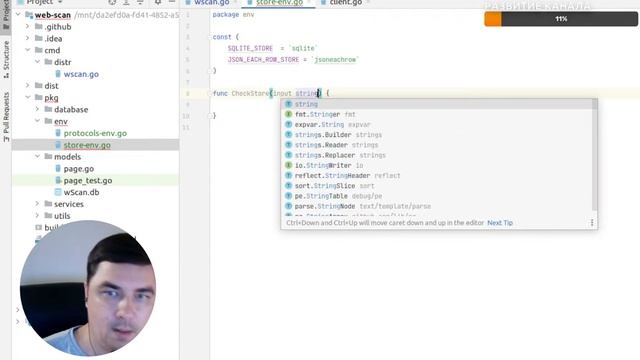The height and width of the screenshot is (360, 640).
Task: Click the services folder icon
Action: tap(48, 204)
